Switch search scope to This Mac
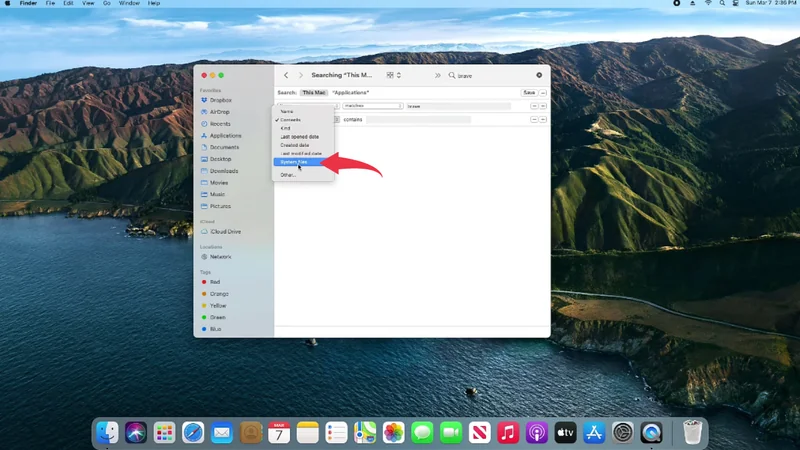 coord(313,92)
